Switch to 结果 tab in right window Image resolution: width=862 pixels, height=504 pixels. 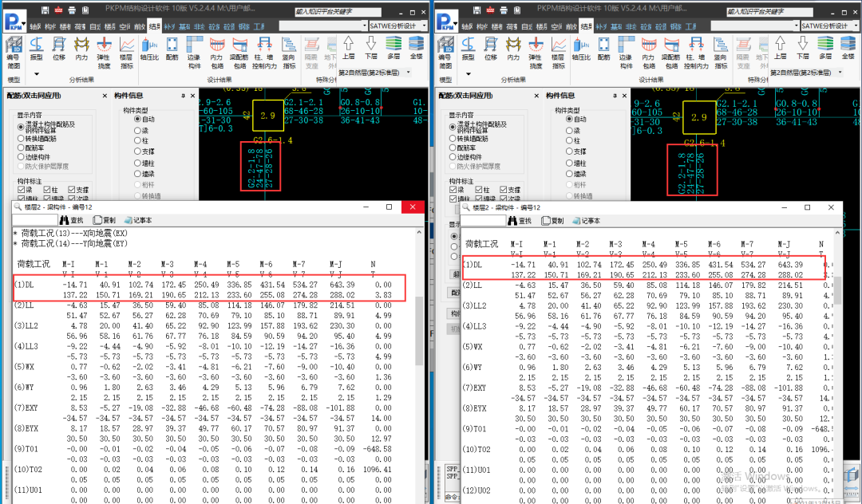[586, 26]
